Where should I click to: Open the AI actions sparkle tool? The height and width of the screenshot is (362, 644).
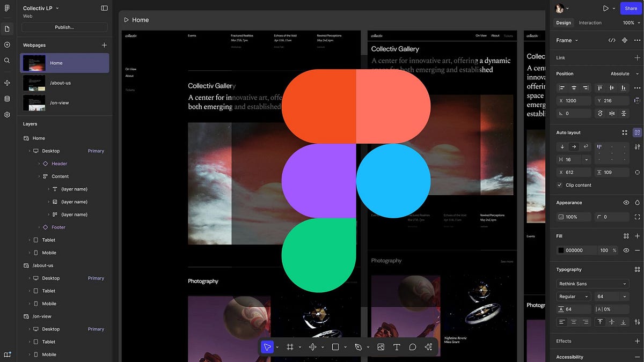point(428,347)
